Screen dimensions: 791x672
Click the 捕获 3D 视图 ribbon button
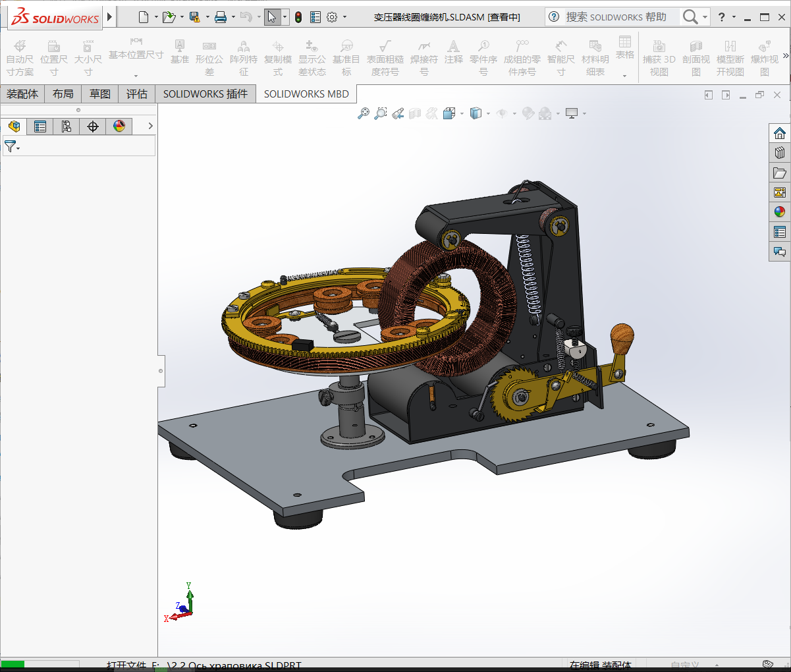click(659, 58)
